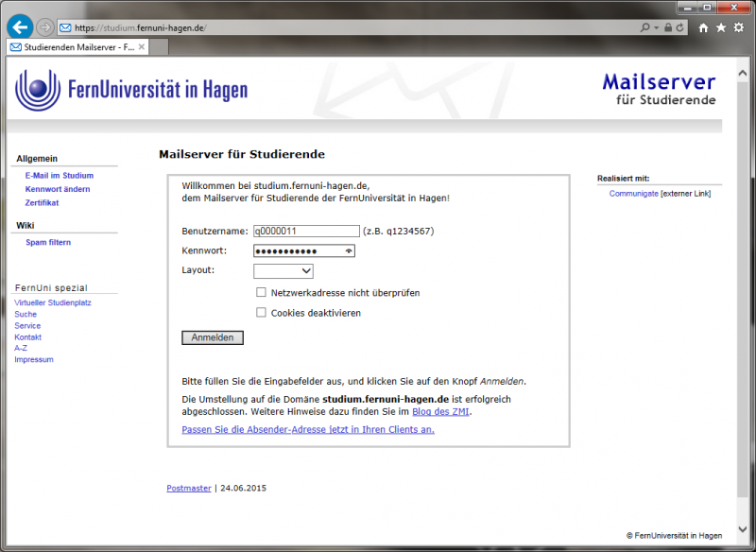Open Communigate external link
This screenshot has height=552, width=756.
633,194
